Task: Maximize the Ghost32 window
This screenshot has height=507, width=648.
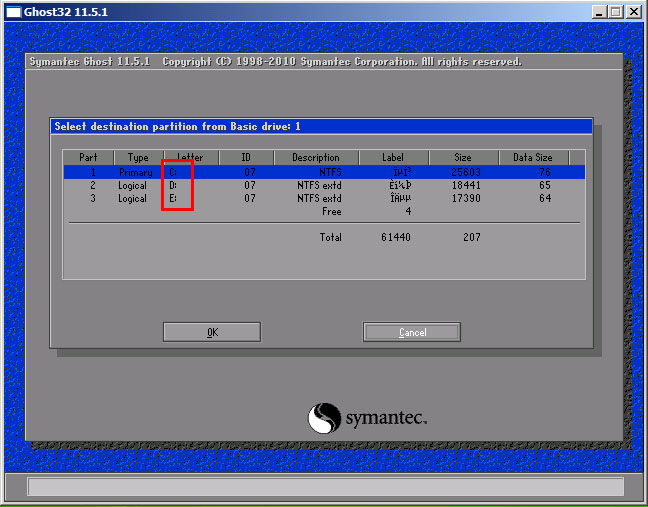Action: point(614,12)
